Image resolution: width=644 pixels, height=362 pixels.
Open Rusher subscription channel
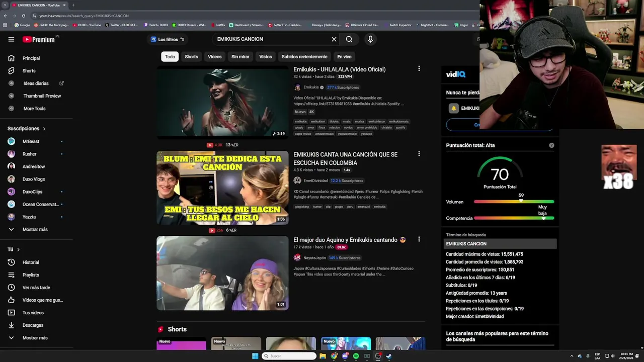(29, 154)
